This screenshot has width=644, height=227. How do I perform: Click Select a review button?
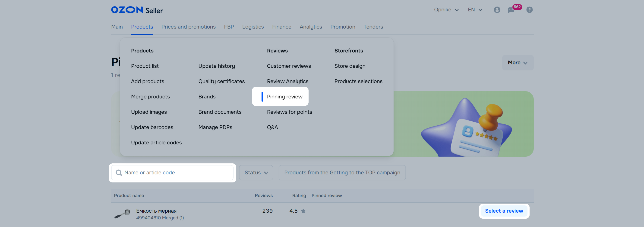(504, 211)
